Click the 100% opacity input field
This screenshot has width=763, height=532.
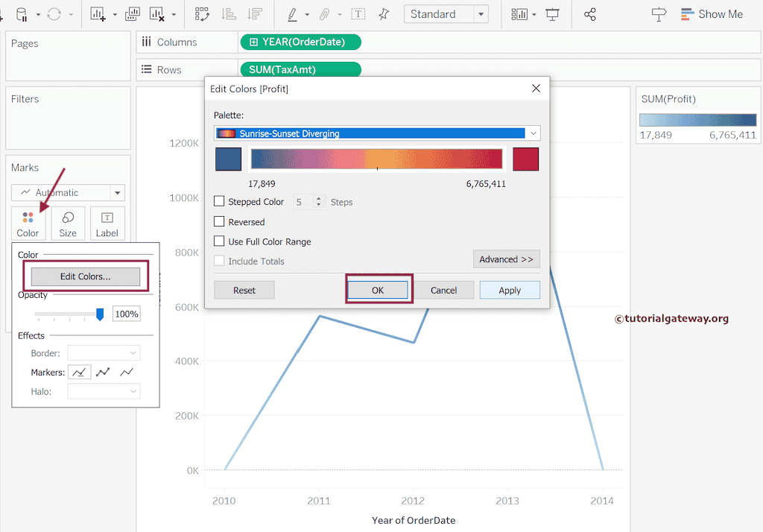(x=127, y=314)
